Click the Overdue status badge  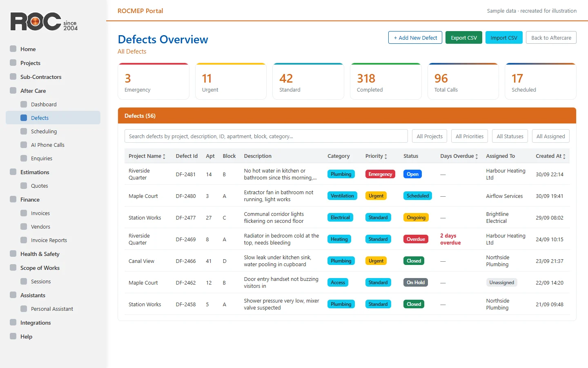416,239
